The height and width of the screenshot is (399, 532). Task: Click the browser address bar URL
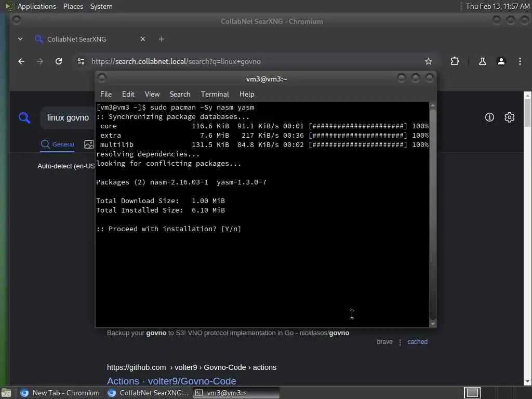click(176, 61)
